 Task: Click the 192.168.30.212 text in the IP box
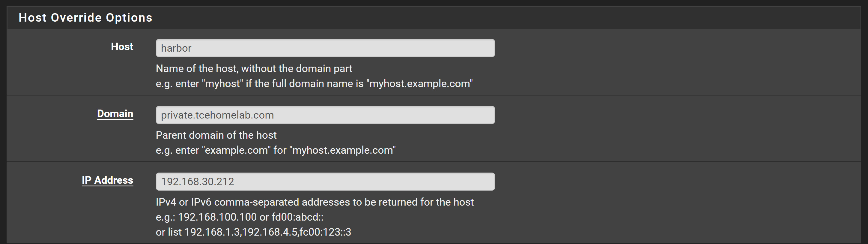click(x=198, y=182)
